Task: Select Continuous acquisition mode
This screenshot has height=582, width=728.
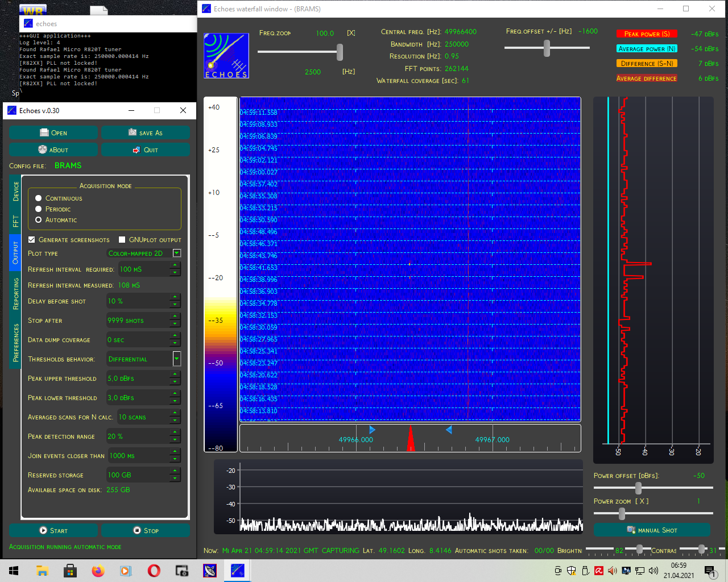Action: (x=39, y=198)
